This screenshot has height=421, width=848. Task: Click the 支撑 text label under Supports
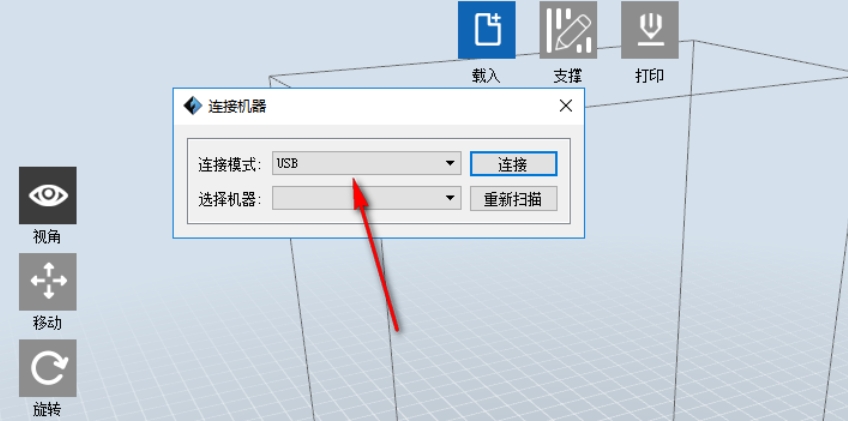568,76
